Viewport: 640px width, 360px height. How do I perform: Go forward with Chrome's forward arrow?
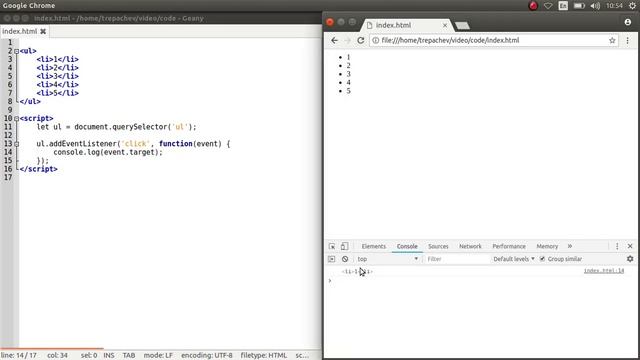coord(347,40)
